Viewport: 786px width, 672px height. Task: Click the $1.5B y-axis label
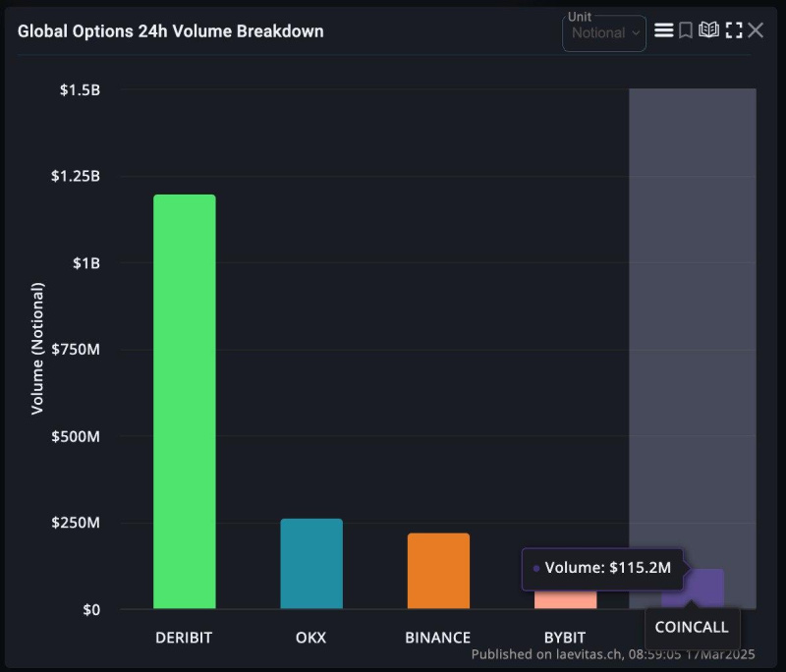[82, 89]
